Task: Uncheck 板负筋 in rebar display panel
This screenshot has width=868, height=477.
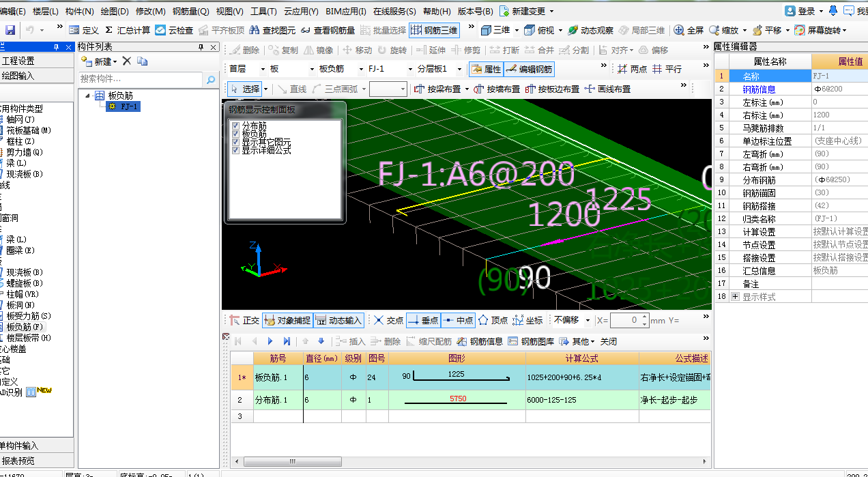Action: [235, 134]
